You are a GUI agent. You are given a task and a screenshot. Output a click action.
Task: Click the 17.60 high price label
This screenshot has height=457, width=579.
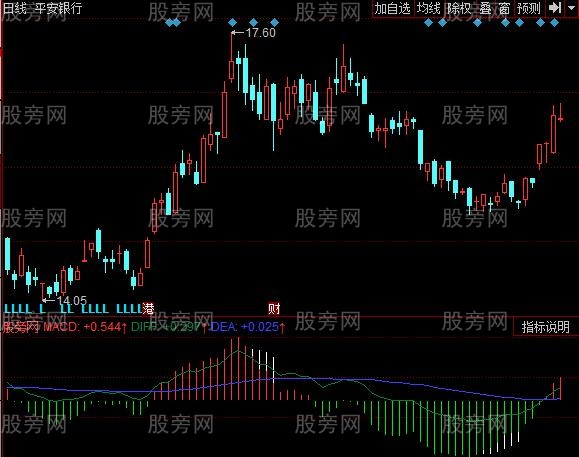[261, 33]
